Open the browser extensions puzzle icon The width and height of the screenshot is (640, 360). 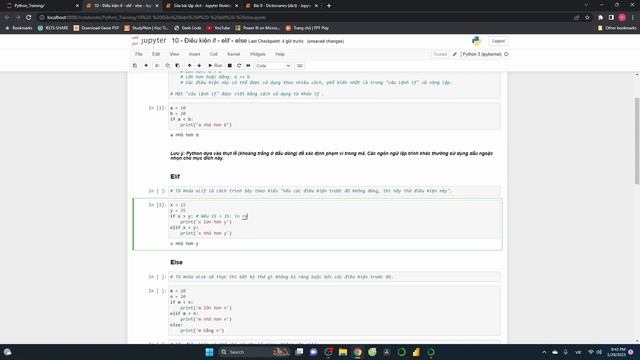600,17
